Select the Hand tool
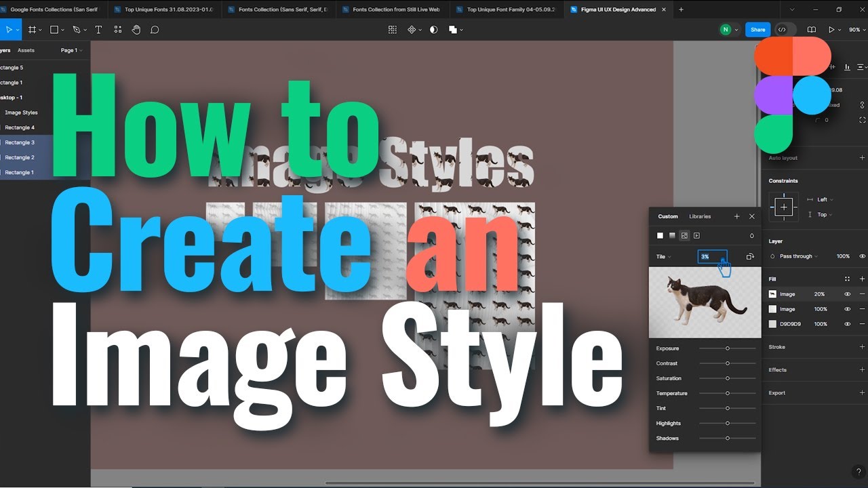Image resolution: width=868 pixels, height=488 pixels. [x=136, y=30]
